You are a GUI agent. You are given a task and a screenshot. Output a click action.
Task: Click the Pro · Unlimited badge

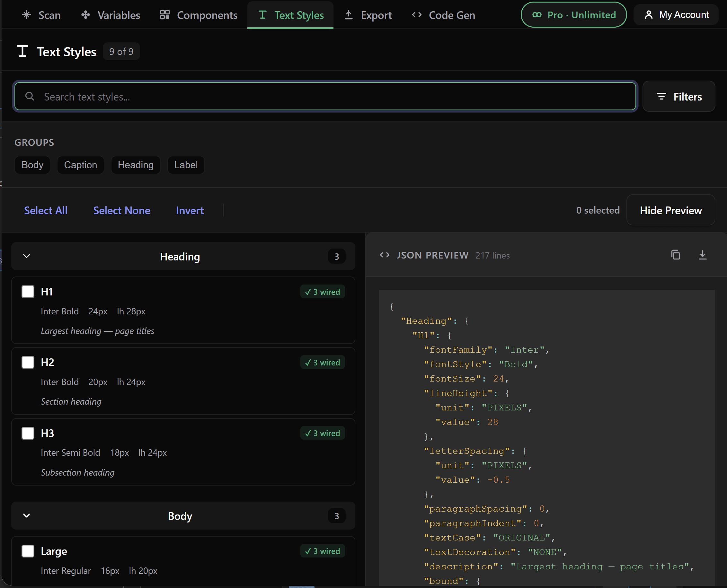click(x=573, y=14)
